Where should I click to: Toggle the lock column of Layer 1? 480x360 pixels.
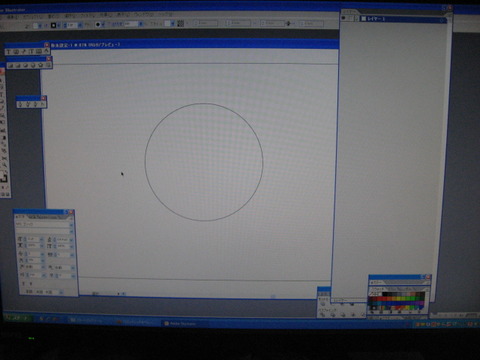pyautogui.click(x=351, y=18)
